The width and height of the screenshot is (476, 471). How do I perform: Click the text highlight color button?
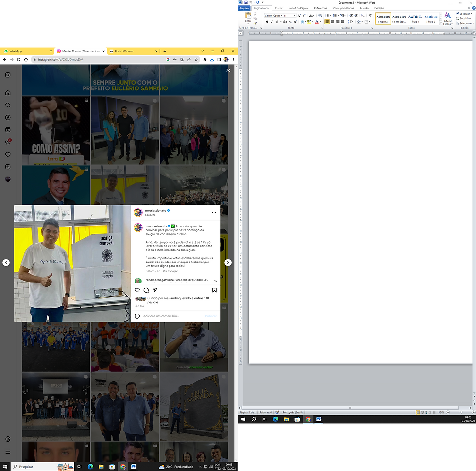308,22
